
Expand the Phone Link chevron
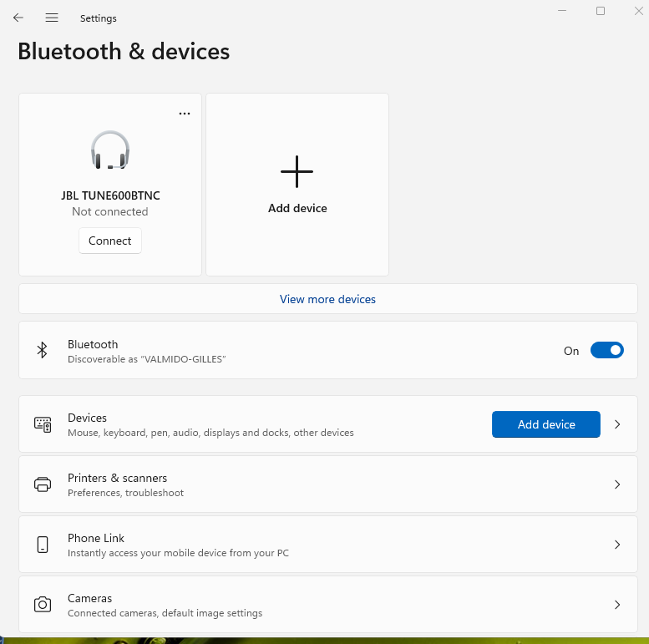click(617, 545)
